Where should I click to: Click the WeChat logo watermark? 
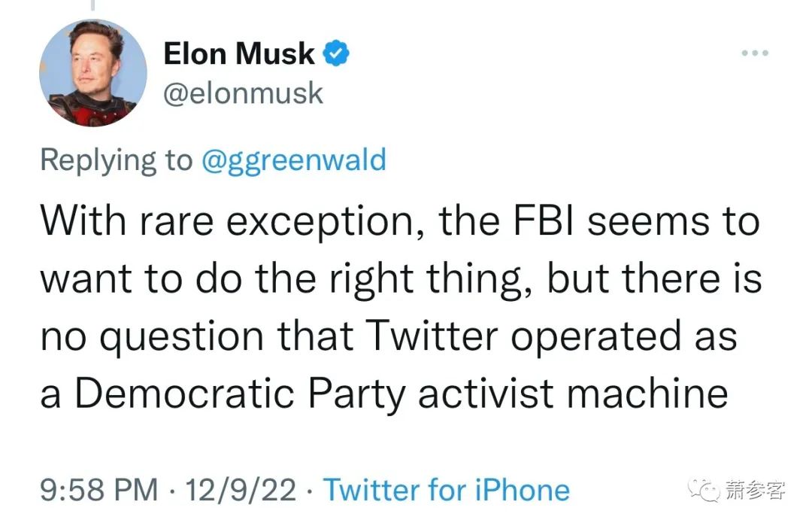[704, 490]
